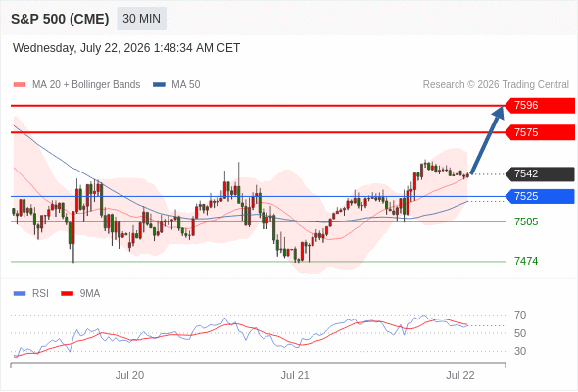Select the 7525 pivot price tag
The width and height of the screenshot is (578, 392).
(x=540, y=196)
